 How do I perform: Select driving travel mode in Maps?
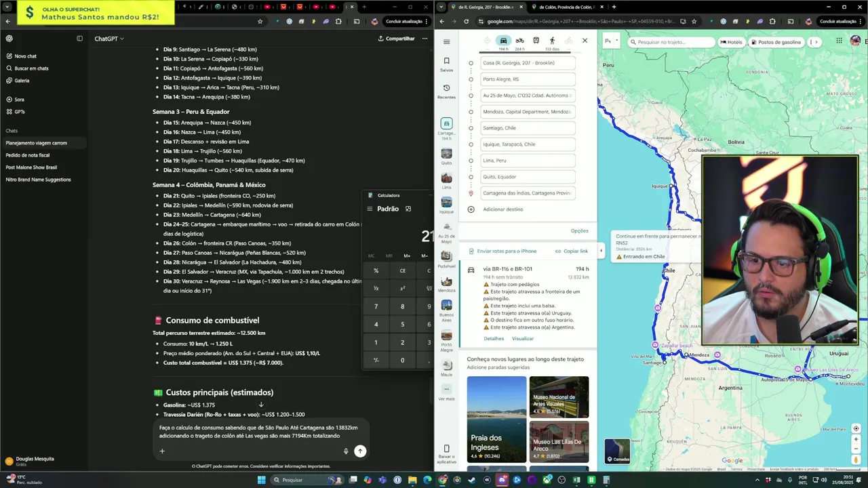503,41
